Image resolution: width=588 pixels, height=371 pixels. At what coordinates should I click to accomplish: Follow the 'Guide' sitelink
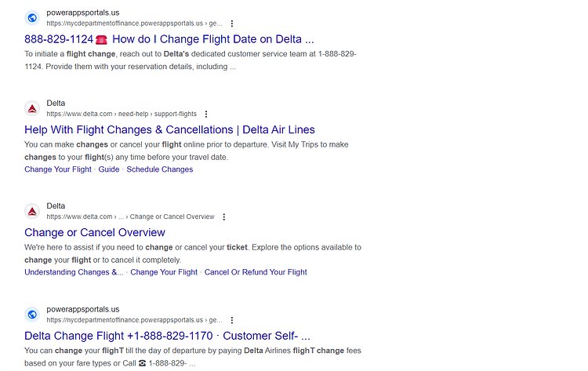(x=109, y=169)
